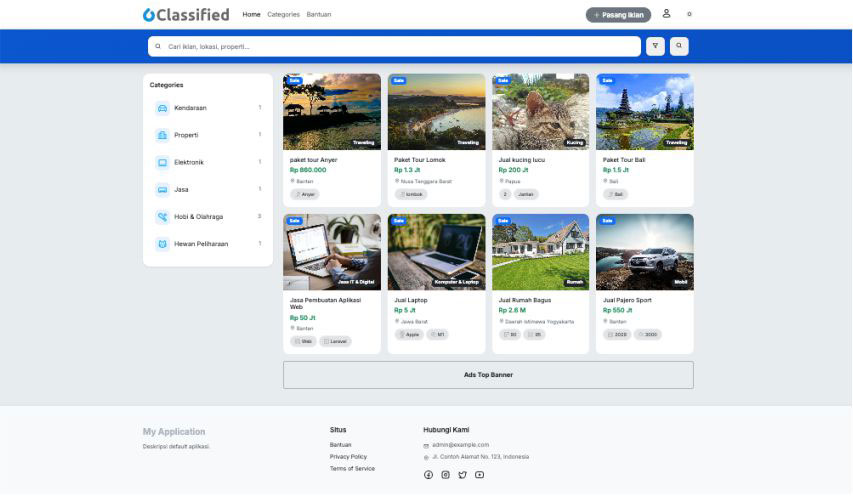853x497 pixels.
Task: Click the Nusa Tenggara Barat location text
Action: point(426,181)
